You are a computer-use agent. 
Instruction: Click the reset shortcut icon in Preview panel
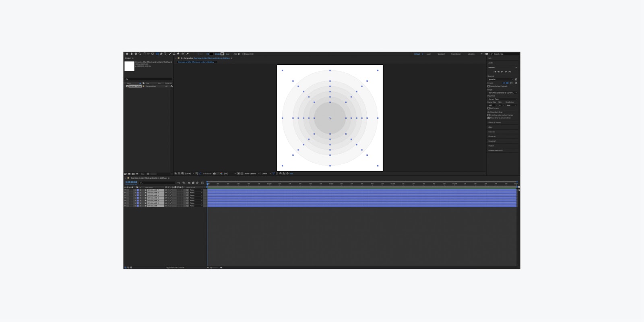point(516,79)
